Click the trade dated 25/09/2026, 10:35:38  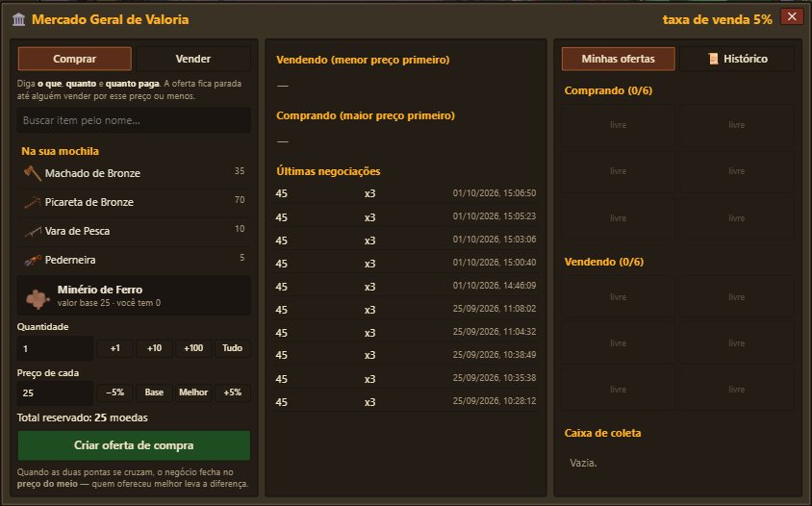(x=405, y=379)
